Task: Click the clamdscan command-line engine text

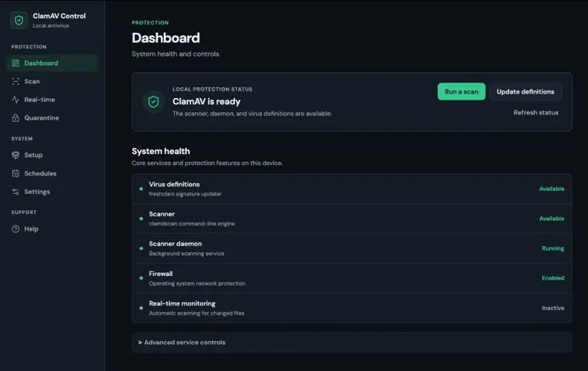Action: (x=192, y=224)
